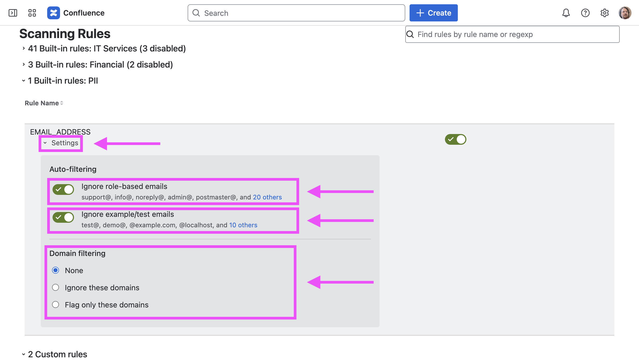Screen dimensions: 639x364
Task: Open the app switcher grid icon
Action: coord(32,13)
